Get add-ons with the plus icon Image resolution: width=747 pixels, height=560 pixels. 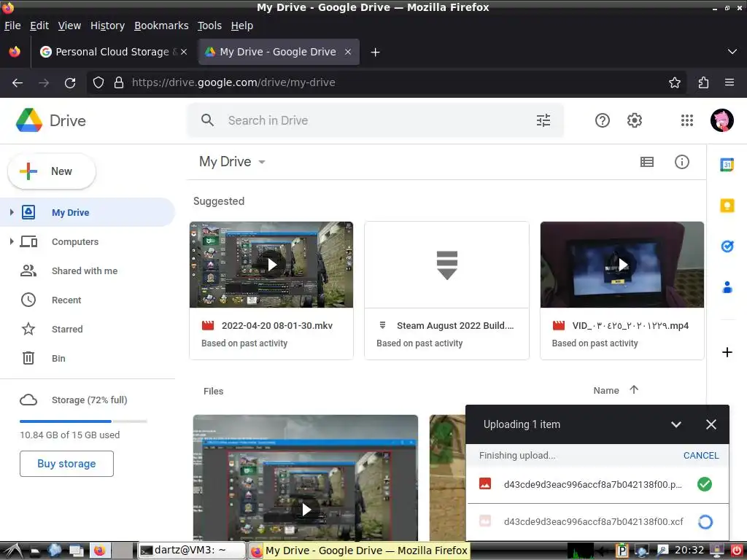(727, 352)
